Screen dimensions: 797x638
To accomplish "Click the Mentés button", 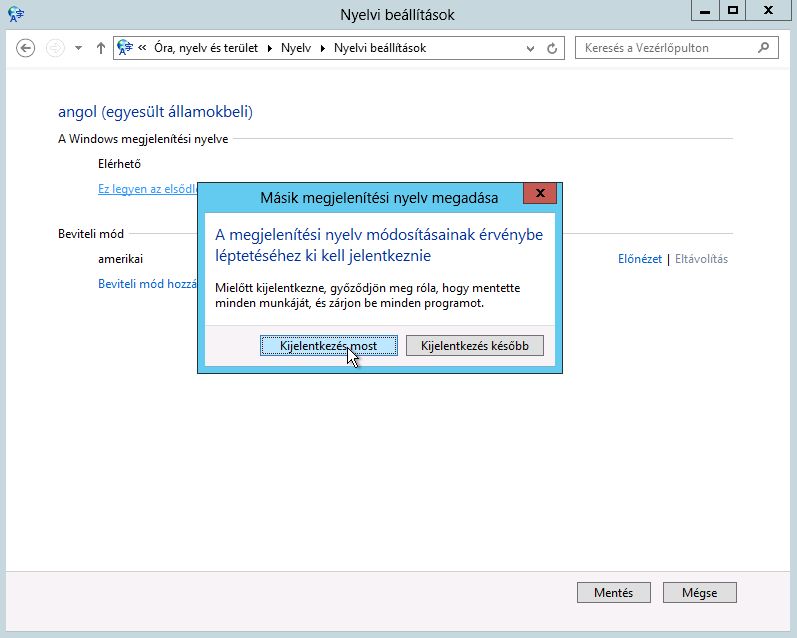I will pos(613,592).
